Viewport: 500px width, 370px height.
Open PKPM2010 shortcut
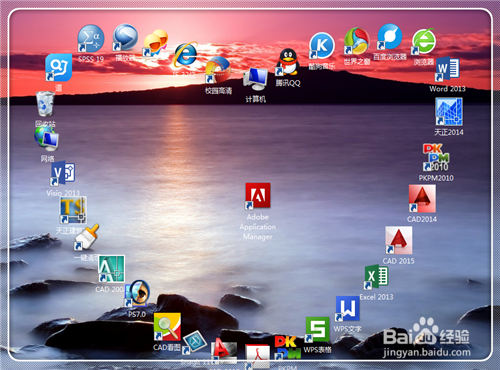coord(436,157)
